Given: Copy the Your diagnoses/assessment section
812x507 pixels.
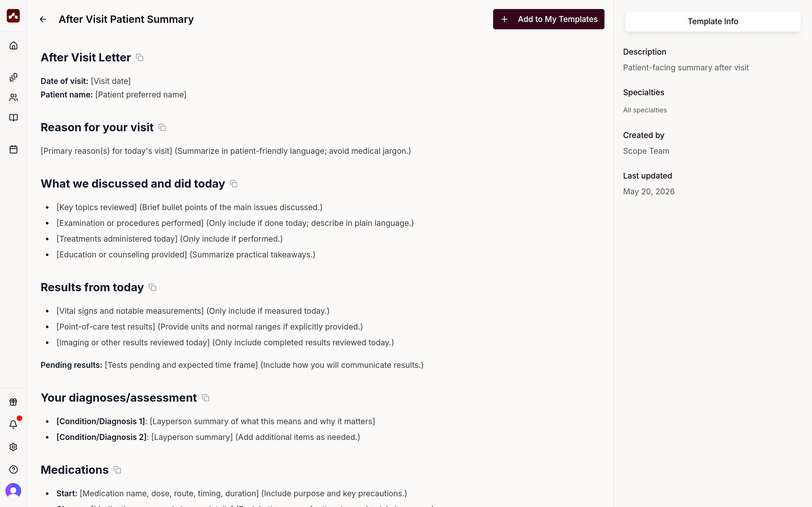Looking at the screenshot, I should tap(206, 398).
